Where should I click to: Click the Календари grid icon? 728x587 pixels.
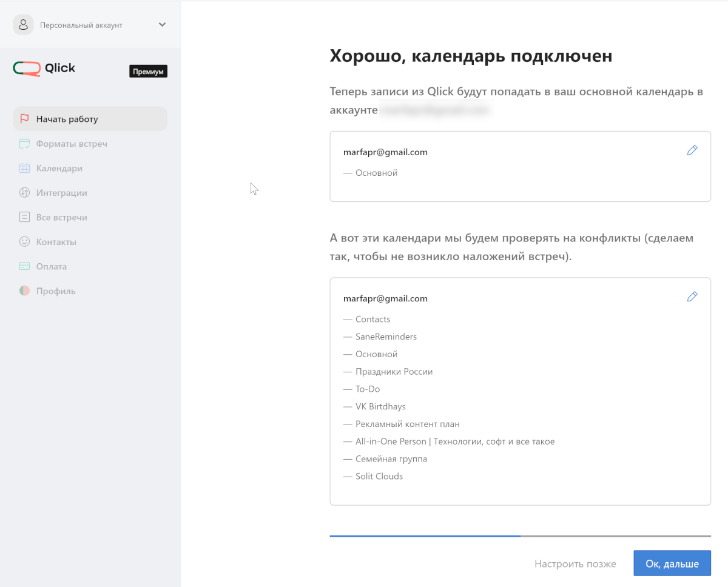(x=24, y=168)
